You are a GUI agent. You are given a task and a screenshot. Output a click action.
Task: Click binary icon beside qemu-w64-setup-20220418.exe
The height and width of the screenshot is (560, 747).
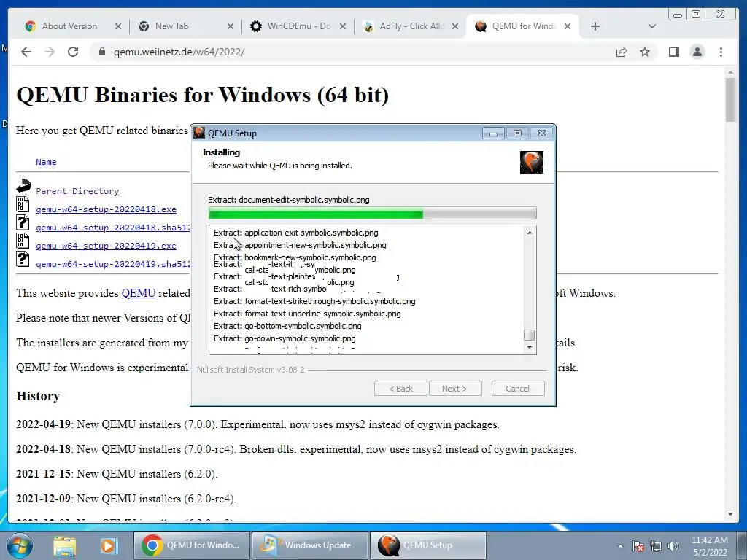click(x=23, y=204)
